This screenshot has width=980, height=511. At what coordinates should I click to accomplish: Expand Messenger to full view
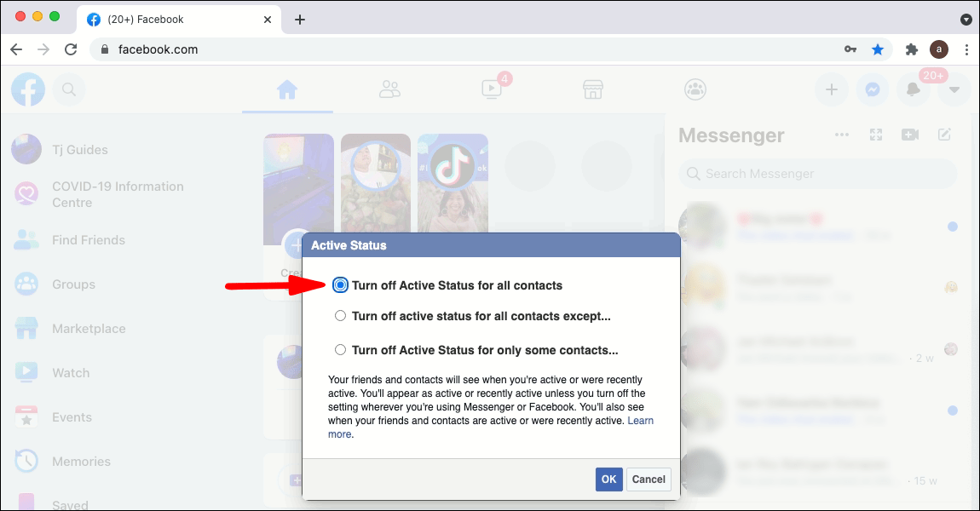pos(876,135)
